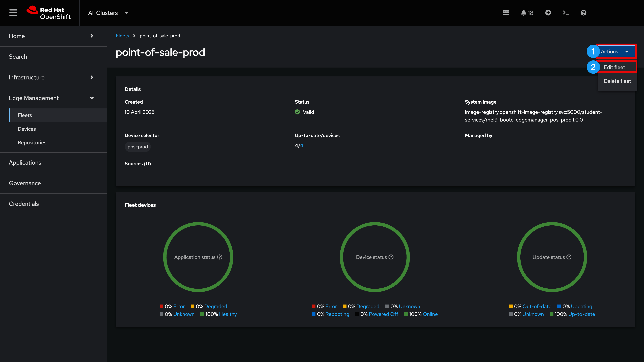Screen dimensions: 644x362
Task: Click the point-of-sale-prod page title
Action: click(160, 52)
